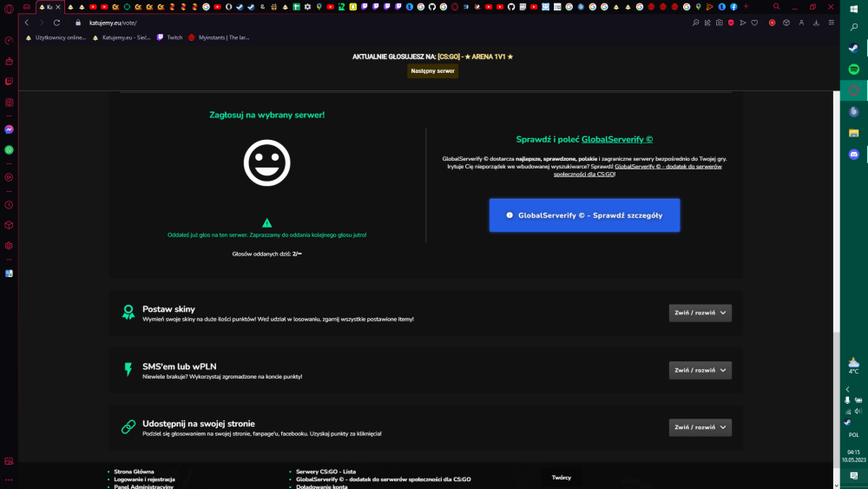Click 'GlobalServerify © - Sprawdź szczegóły' button
The height and width of the screenshot is (489, 868).
click(584, 215)
